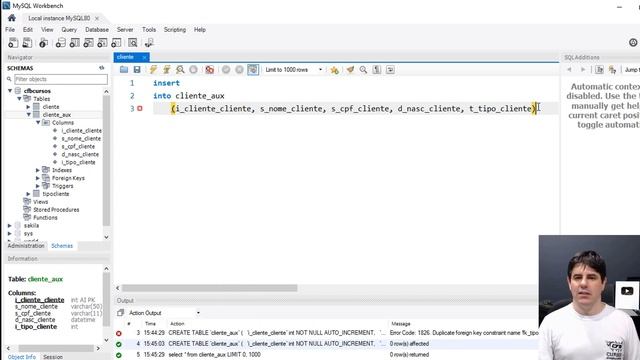The image size is (640, 360).
Task: Go back in SQL Additions help
Action: 569,70
